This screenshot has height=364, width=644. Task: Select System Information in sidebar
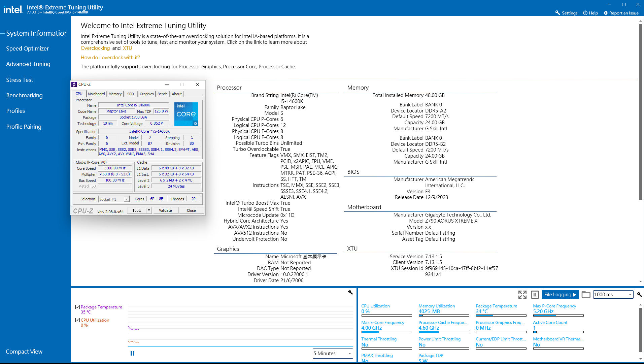point(37,33)
